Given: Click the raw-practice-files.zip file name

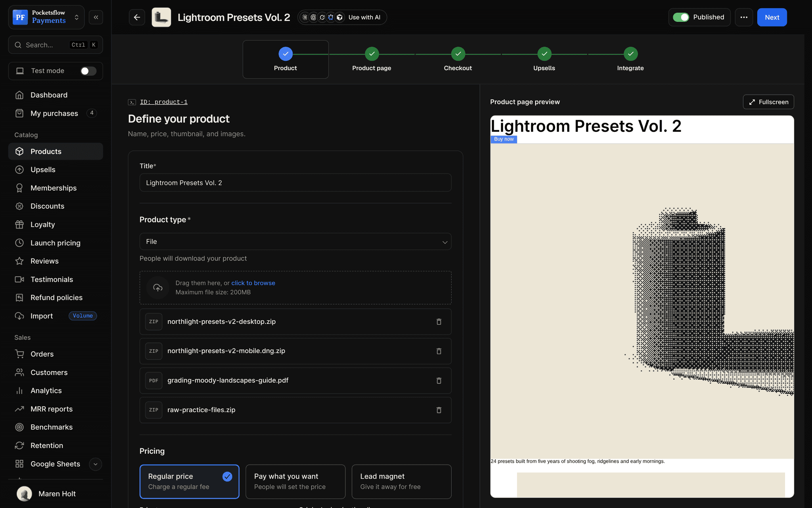Looking at the screenshot, I should click(x=201, y=410).
